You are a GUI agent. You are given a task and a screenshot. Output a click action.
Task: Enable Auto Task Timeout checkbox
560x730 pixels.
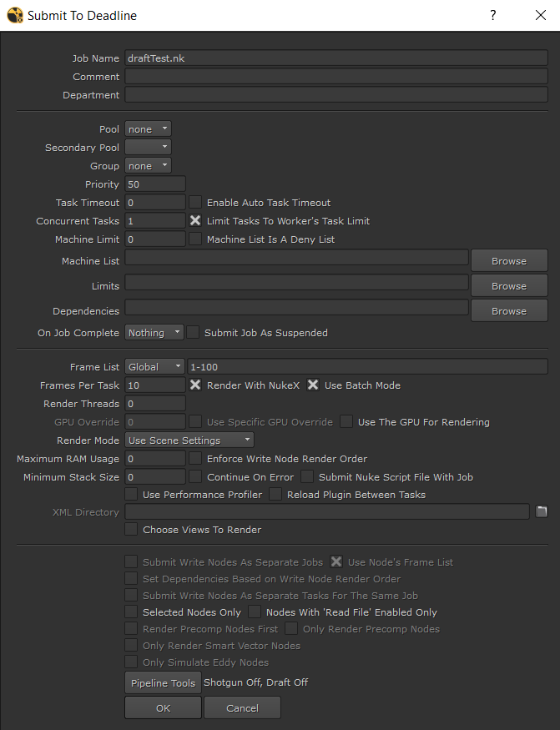[x=195, y=202]
